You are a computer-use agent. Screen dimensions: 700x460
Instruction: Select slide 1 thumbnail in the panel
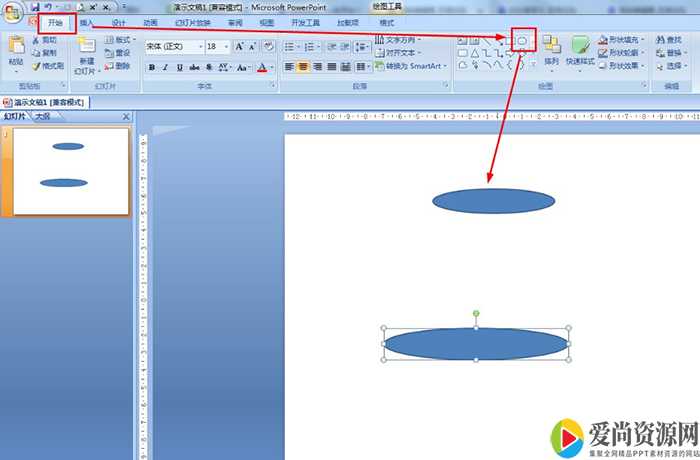[x=69, y=171]
